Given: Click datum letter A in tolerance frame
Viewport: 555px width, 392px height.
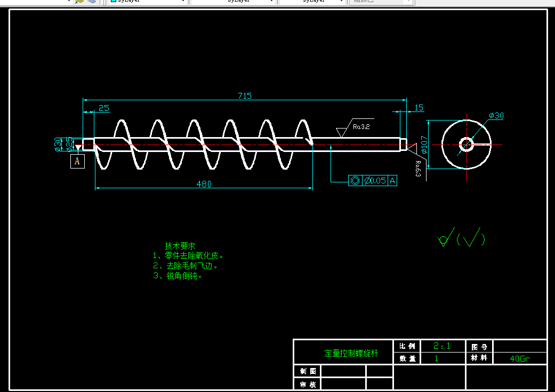Looking at the screenshot, I should [392, 181].
